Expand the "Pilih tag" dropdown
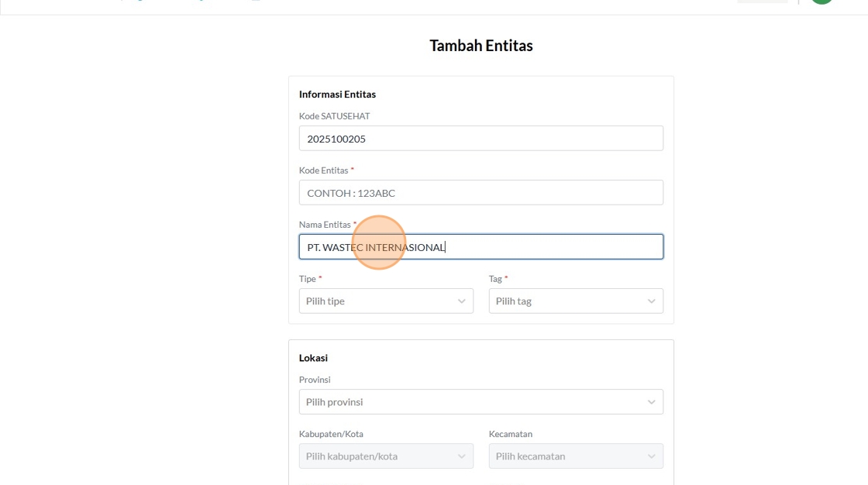 [x=570, y=301]
